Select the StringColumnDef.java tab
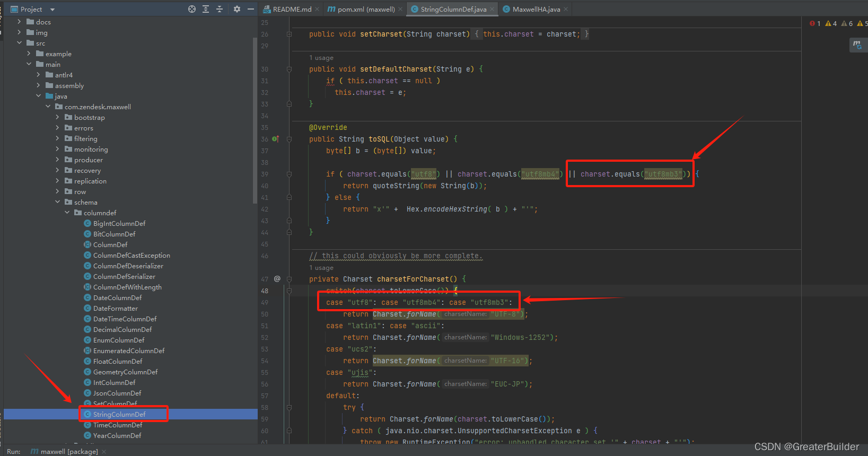868x456 pixels. pyautogui.click(x=453, y=9)
